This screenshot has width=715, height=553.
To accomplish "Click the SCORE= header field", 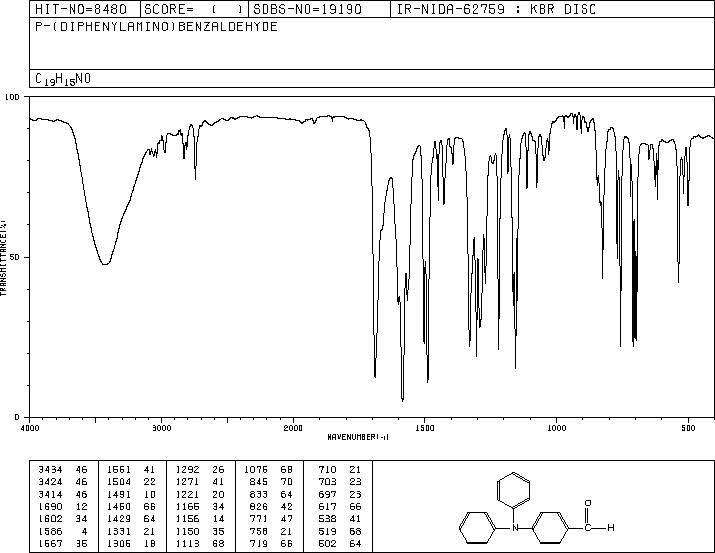I will click(x=194, y=9).
